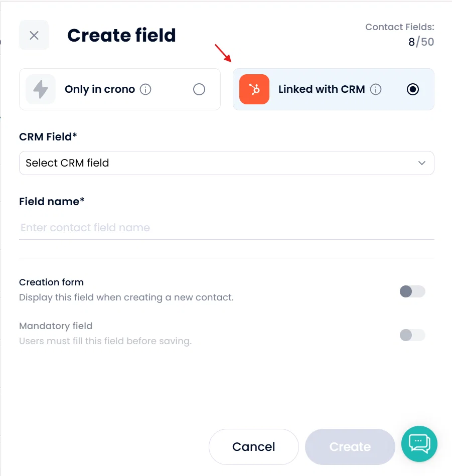This screenshot has width=452, height=476.
Task: Click the orange HubSpot CRM icon
Action: tap(254, 89)
